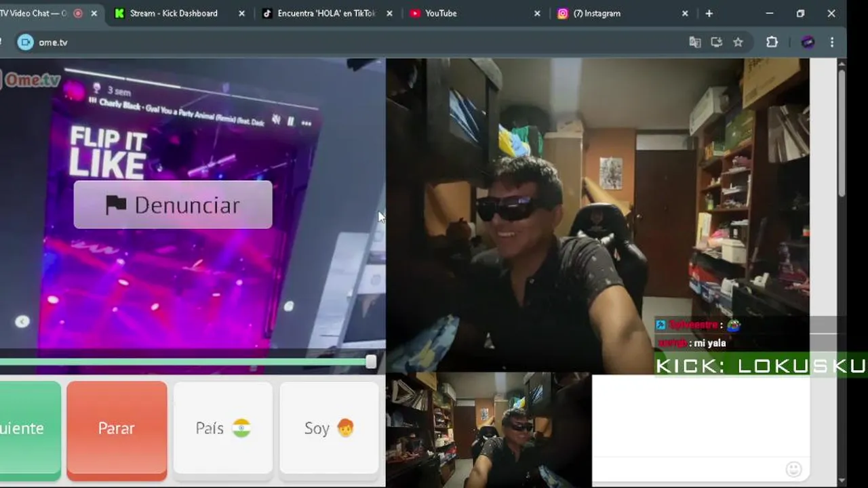Click the page vertical scrollbar

click(x=842, y=132)
